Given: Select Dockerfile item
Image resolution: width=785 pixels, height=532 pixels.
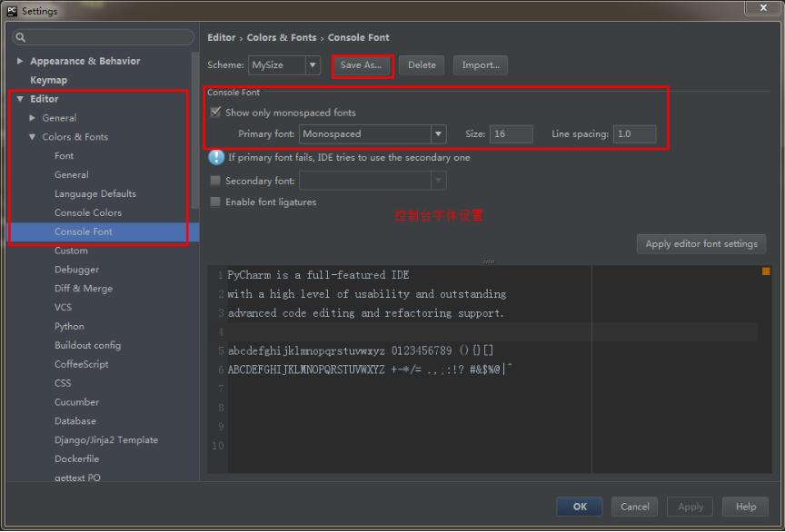Looking at the screenshot, I should [x=76, y=459].
